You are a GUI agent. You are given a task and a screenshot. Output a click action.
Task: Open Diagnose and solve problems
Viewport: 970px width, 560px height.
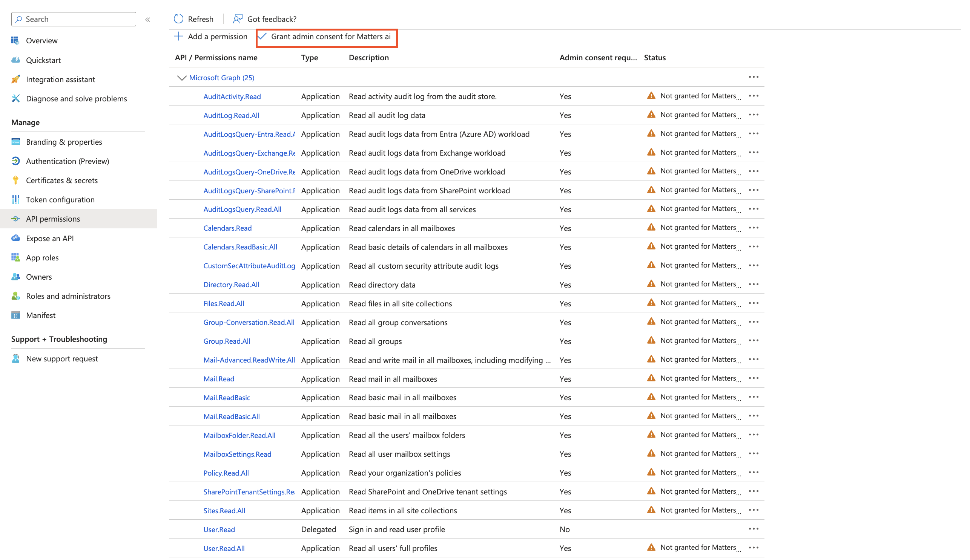[x=76, y=98]
